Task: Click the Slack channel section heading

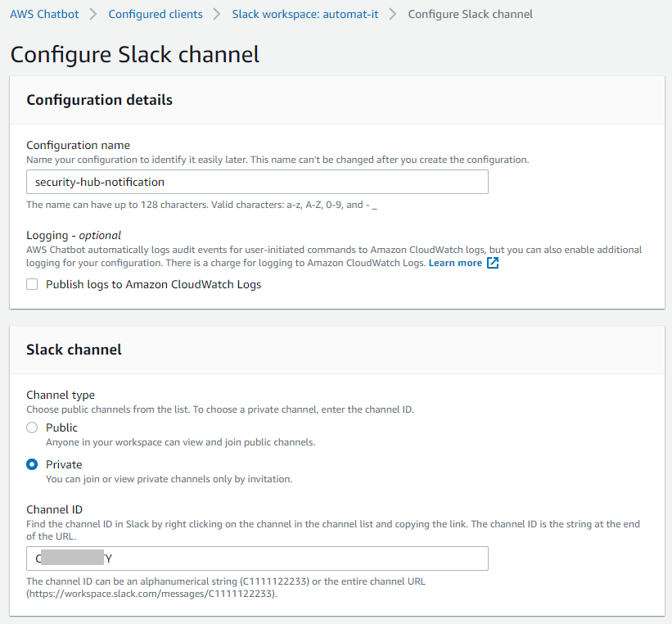Action: (x=74, y=350)
